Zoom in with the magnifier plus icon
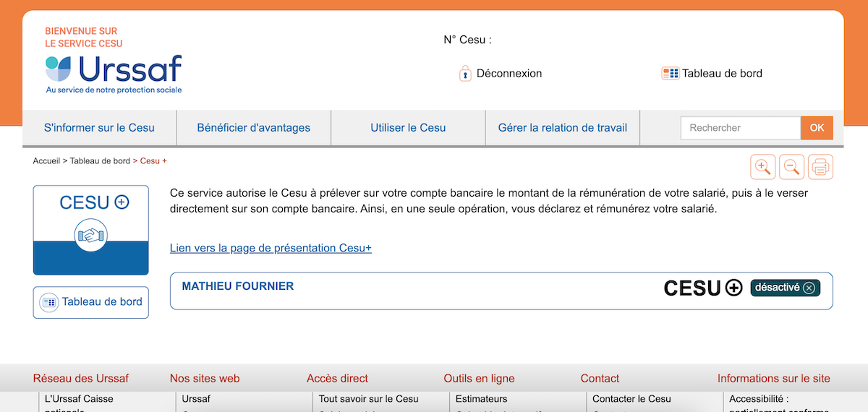The height and width of the screenshot is (412, 868). tap(762, 167)
